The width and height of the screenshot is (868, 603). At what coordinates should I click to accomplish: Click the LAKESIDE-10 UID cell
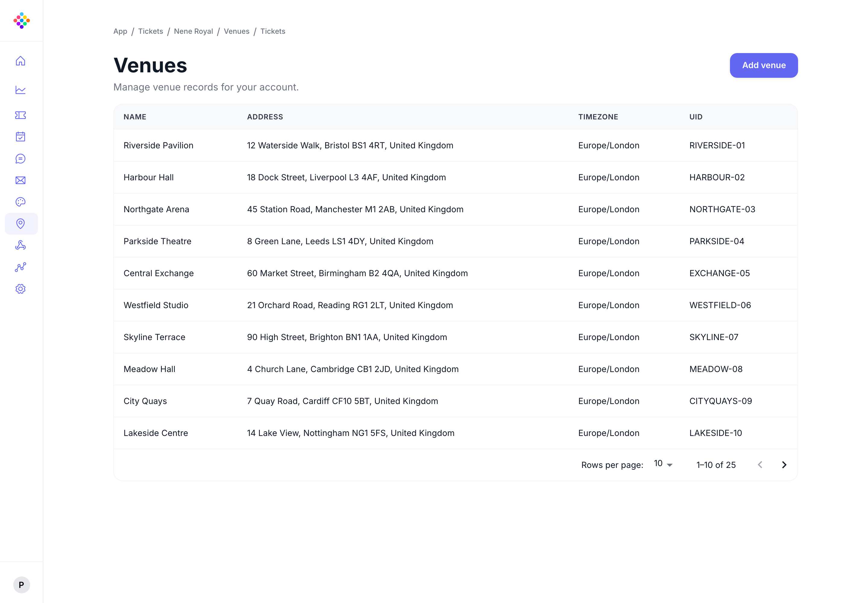point(715,433)
